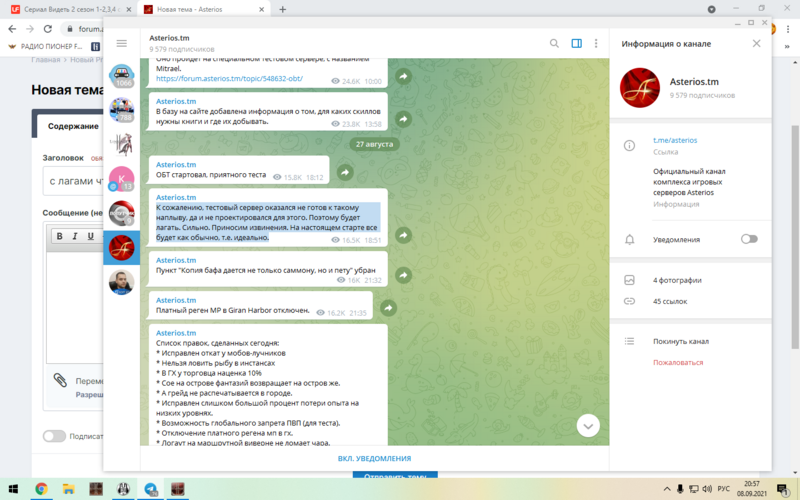The height and width of the screenshot is (500, 800).
Task: Forward the highlighted test server apology message
Action: click(x=403, y=235)
